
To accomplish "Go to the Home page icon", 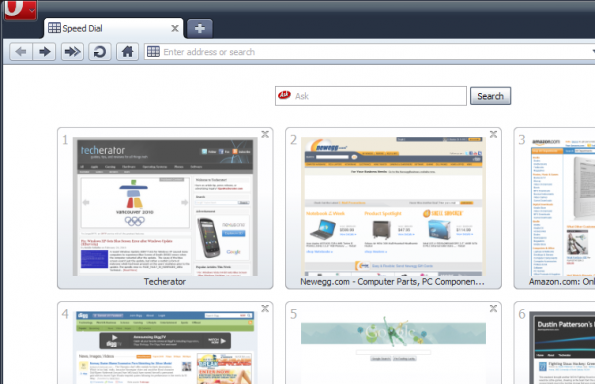I will tap(128, 52).
